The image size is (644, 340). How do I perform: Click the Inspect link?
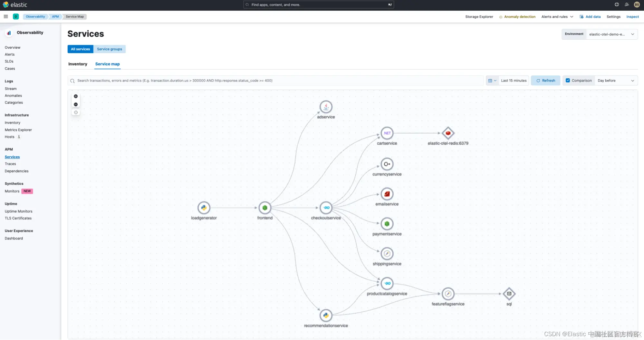632,17
